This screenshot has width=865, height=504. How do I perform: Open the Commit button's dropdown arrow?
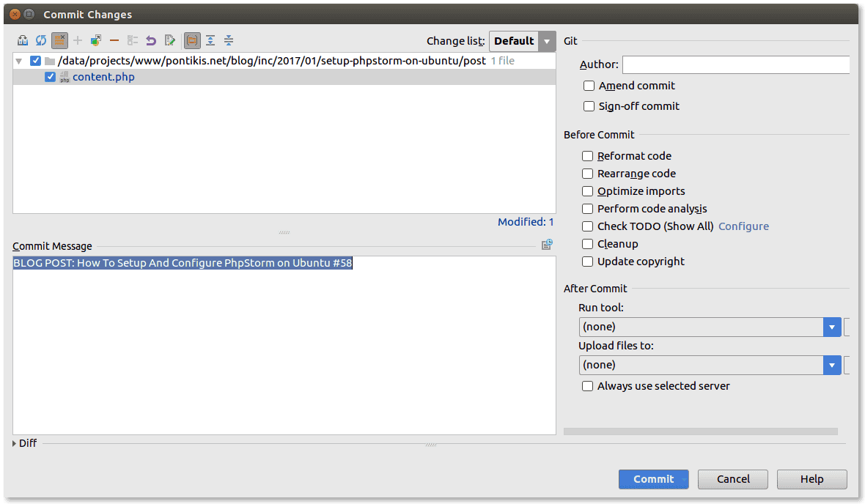[x=684, y=480]
